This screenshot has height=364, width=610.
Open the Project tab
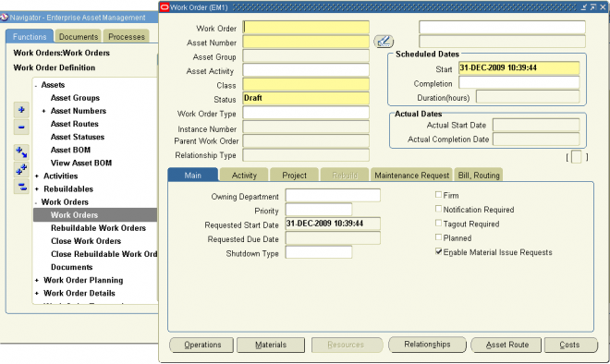pos(294,175)
